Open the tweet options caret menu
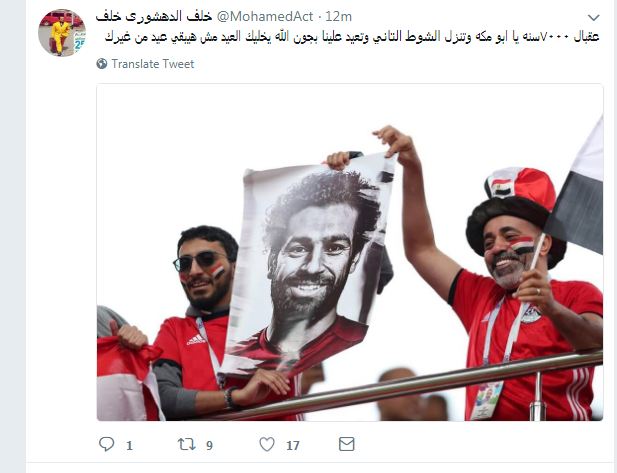 coord(593,17)
